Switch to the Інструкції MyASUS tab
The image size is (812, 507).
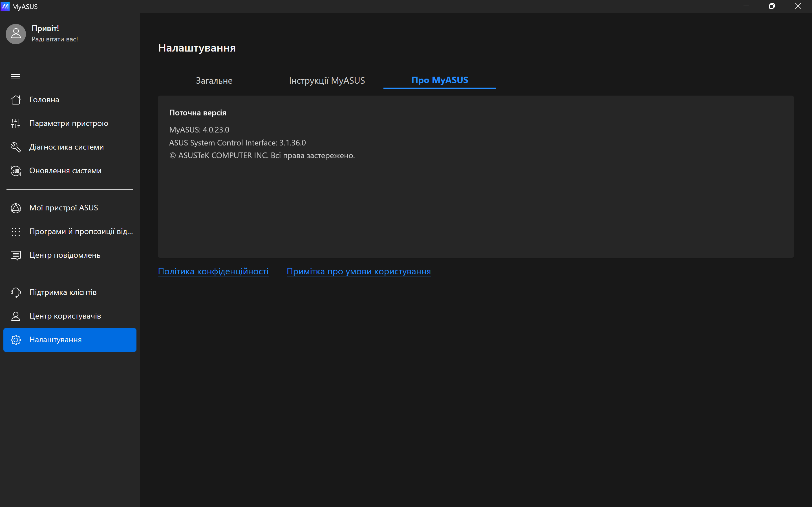(327, 81)
